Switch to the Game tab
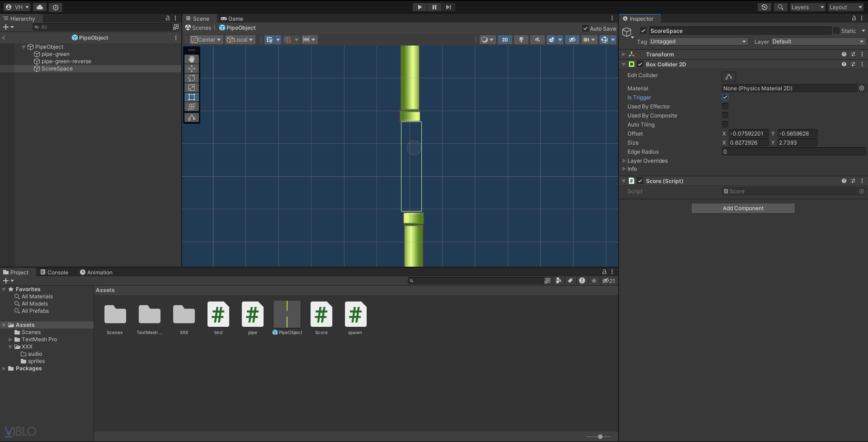The height and width of the screenshot is (442, 868). point(232,18)
